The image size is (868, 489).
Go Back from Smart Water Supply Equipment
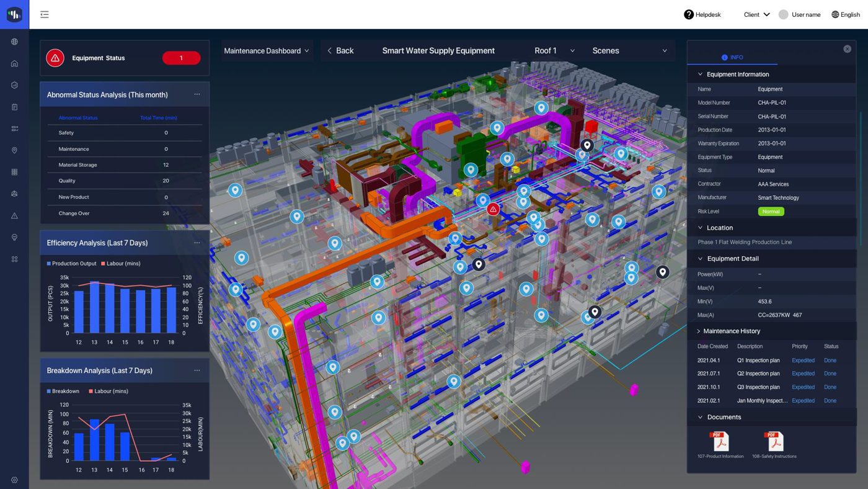340,51
